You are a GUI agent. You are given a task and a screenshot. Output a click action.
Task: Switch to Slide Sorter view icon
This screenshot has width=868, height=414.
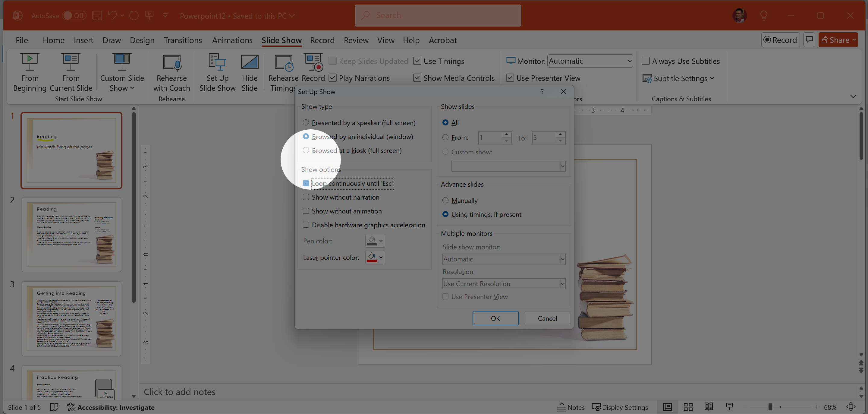(688, 407)
